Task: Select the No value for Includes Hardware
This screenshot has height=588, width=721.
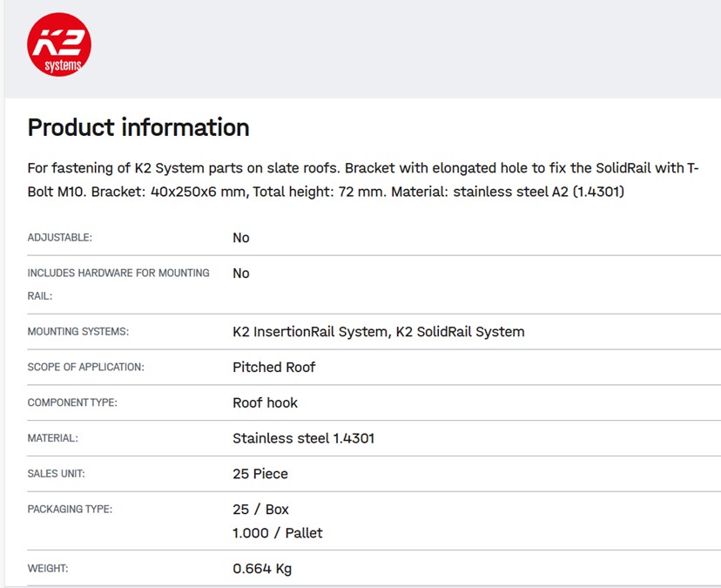Action: point(241,274)
